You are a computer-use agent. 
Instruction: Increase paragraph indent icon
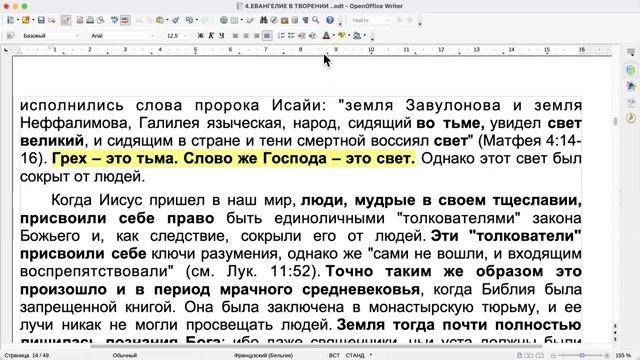tap(312, 36)
